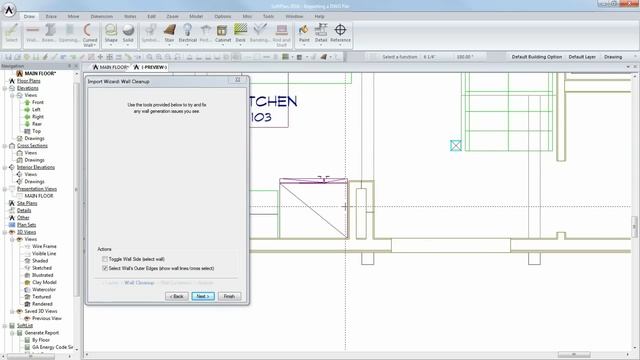The image size is (640, 360).
Task: Select the Deck tool
Action: (240, 33)
